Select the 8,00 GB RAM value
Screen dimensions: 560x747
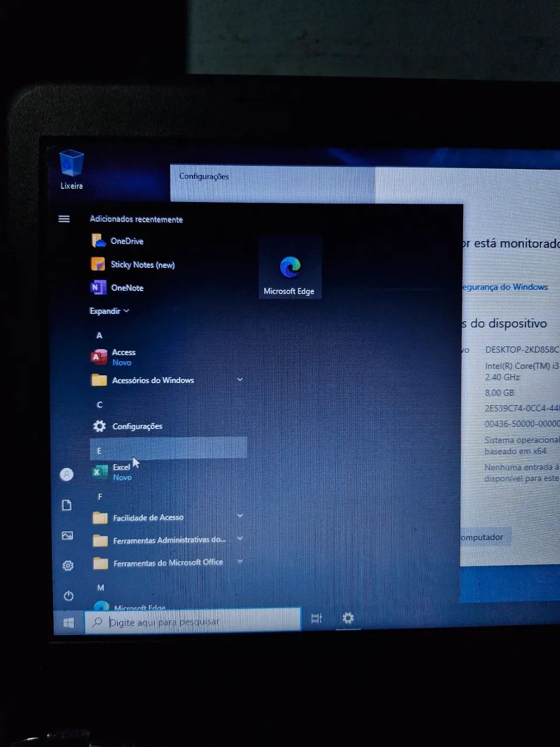point(499,393)
